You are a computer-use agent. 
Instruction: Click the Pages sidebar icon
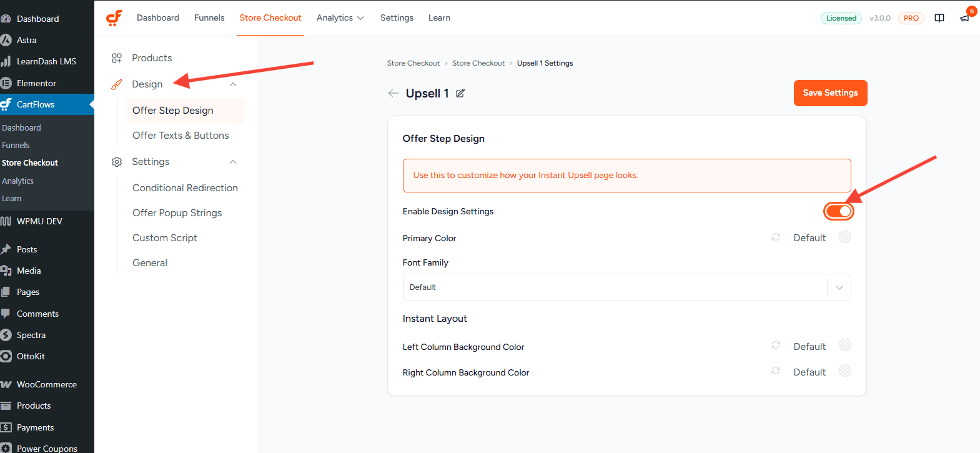click(6, 292)
